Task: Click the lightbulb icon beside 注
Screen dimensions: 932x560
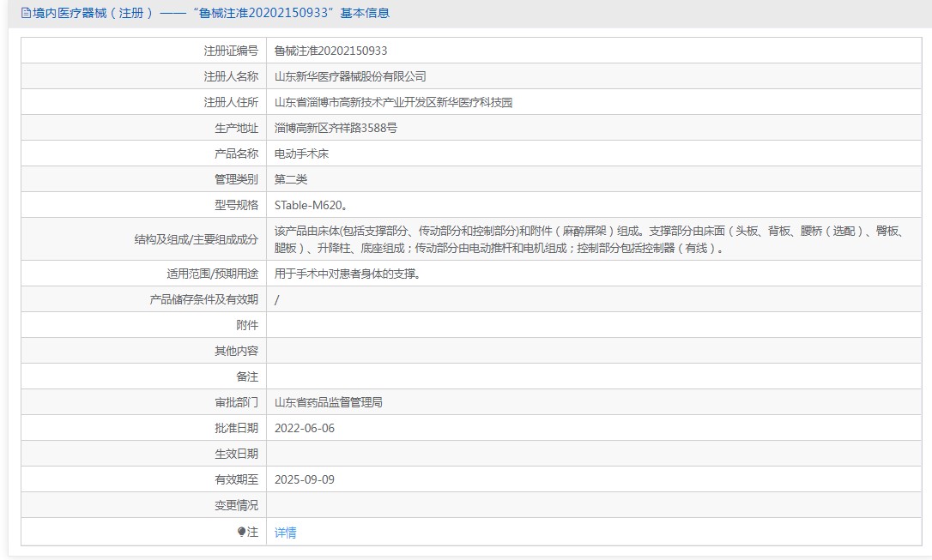Action: (x=242, y=533)
